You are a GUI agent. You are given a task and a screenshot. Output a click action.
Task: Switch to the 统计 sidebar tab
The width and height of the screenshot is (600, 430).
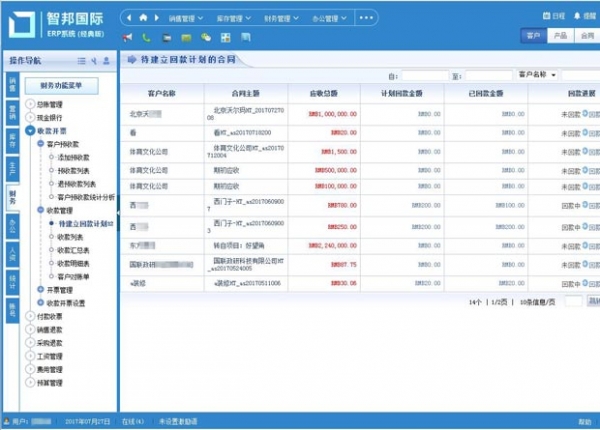[12, 282]
